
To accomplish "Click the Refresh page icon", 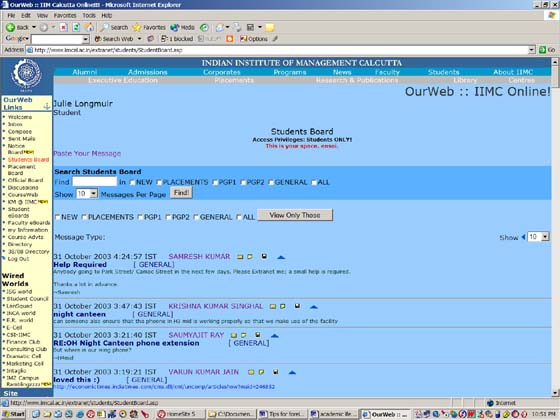I will (x=76, y=27).
